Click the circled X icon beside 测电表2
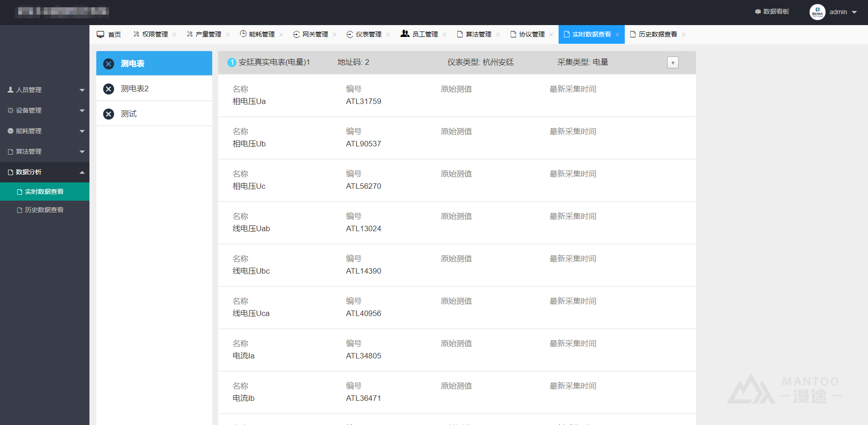The height and width of the screenshot is (425, 868). [x=109, y=89]
